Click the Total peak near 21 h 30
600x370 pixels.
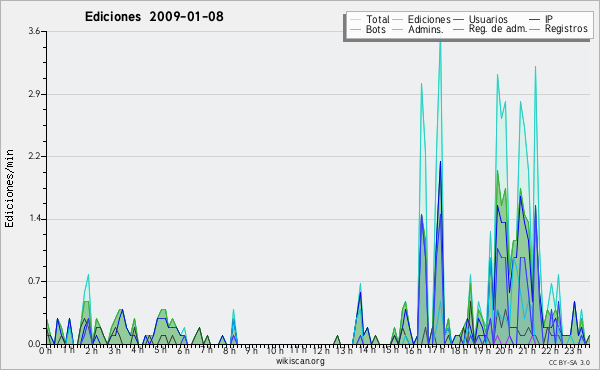[x=535, y=67]
